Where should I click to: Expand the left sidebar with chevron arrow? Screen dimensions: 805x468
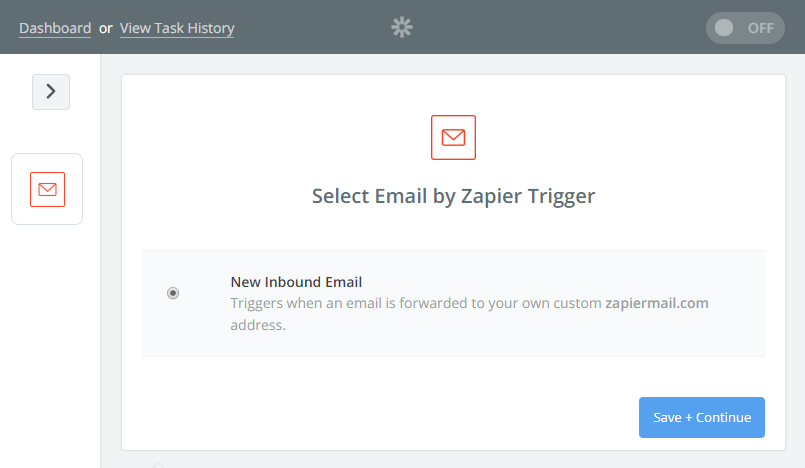coord(51,92)
